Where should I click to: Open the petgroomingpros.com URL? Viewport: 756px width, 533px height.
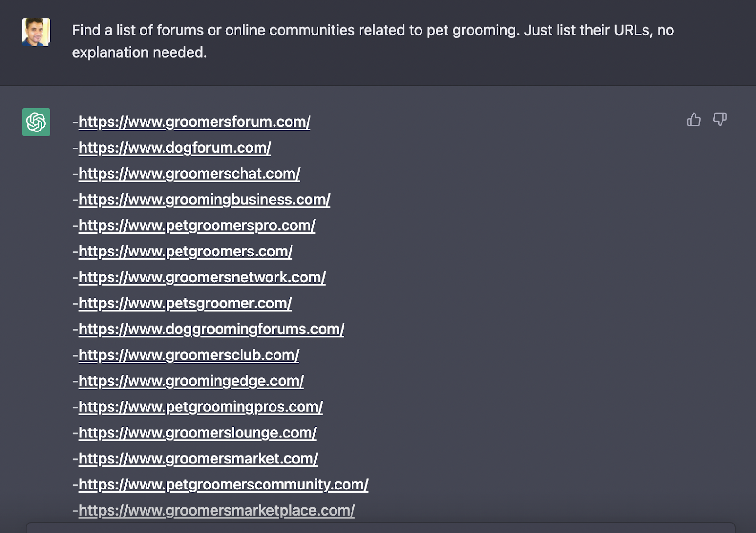[200, 407]
